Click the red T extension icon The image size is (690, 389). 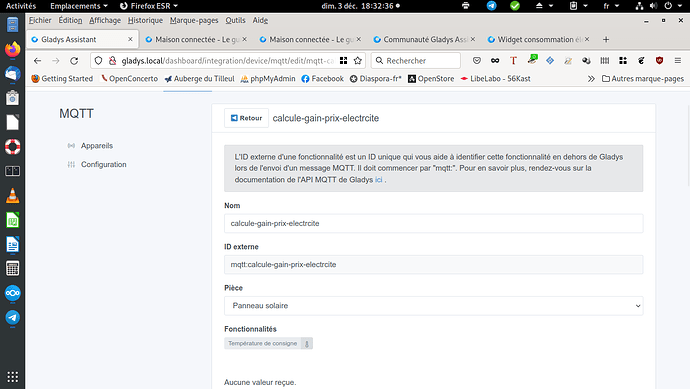pos(513,61)
